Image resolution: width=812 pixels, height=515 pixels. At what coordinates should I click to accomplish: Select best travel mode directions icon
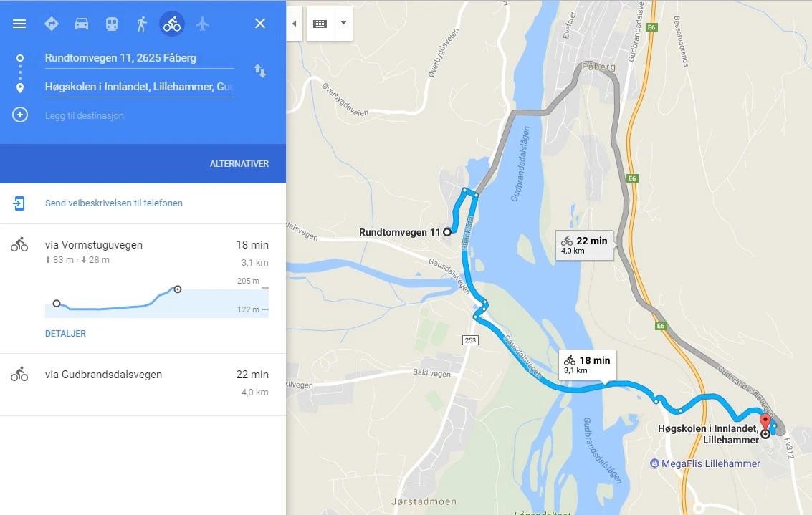click(x=52, y=24)
